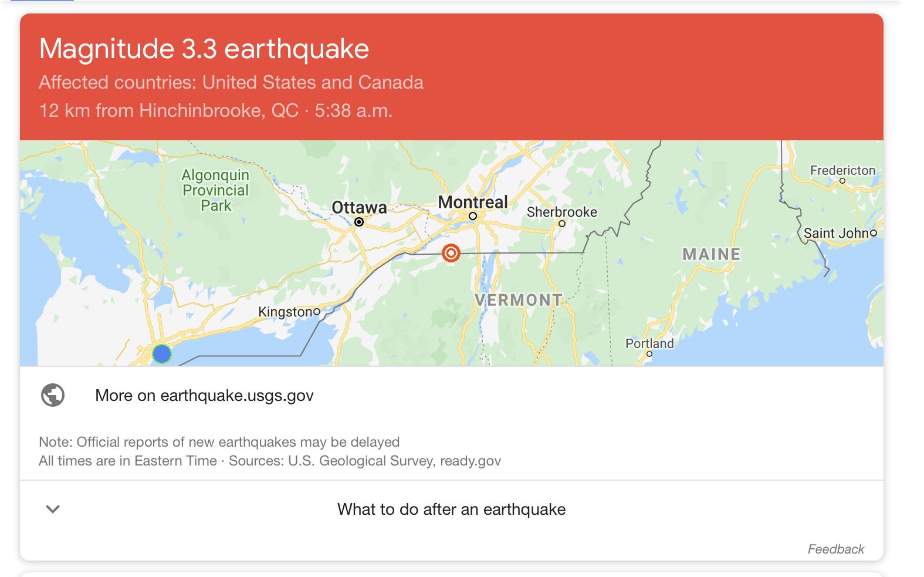924x577 pixels.
Task: Click the Saint John city label
Action: [x=836, y=233]
